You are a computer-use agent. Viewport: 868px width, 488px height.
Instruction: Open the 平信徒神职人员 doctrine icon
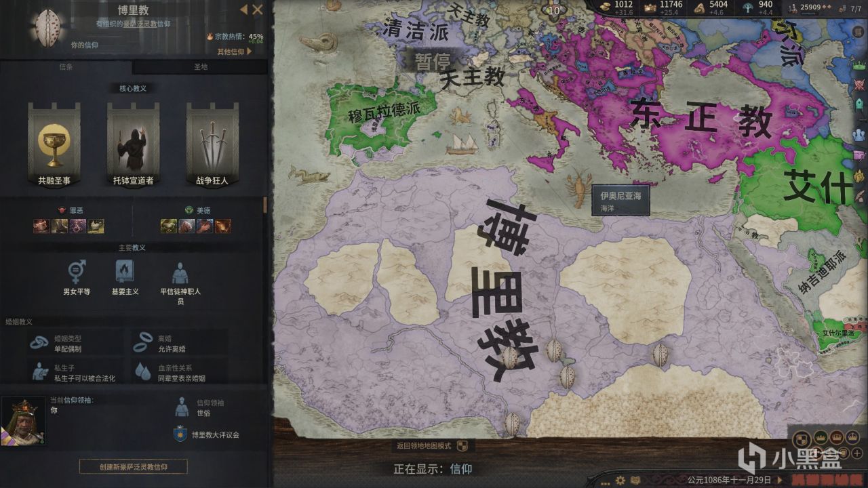(x=180, y=272)
